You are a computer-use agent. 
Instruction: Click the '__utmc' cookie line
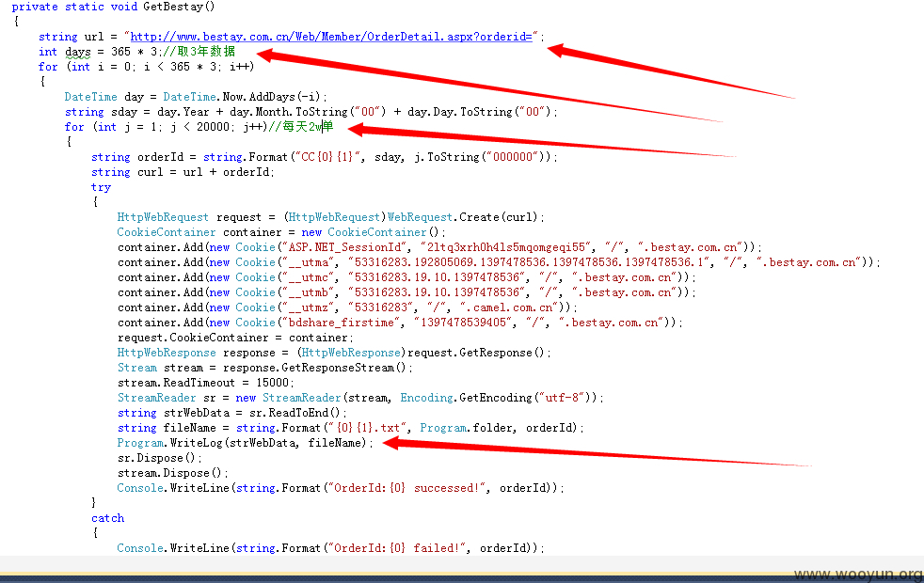[x=406, y=277]
